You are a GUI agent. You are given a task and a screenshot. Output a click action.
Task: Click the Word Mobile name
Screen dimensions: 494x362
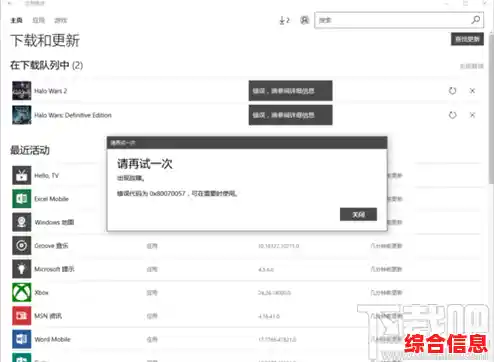[x=52, y=339]
